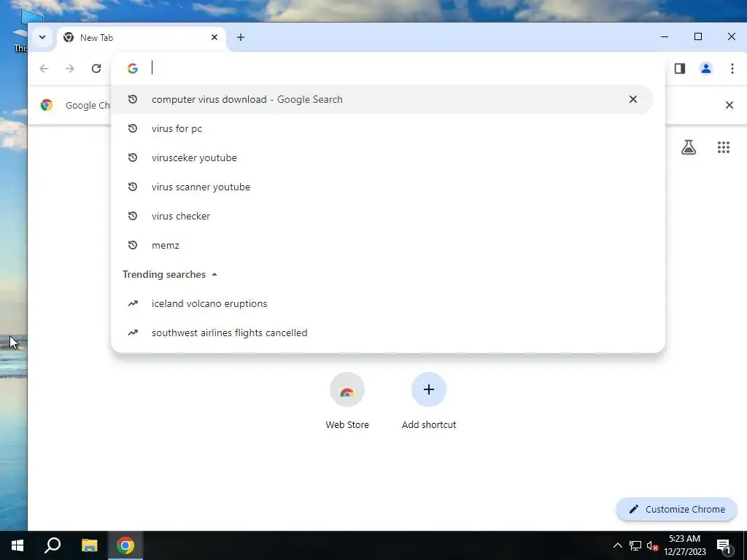Open the Google apps grid
The width and height of the screenshot is (747, 560).
click(724, 147)
